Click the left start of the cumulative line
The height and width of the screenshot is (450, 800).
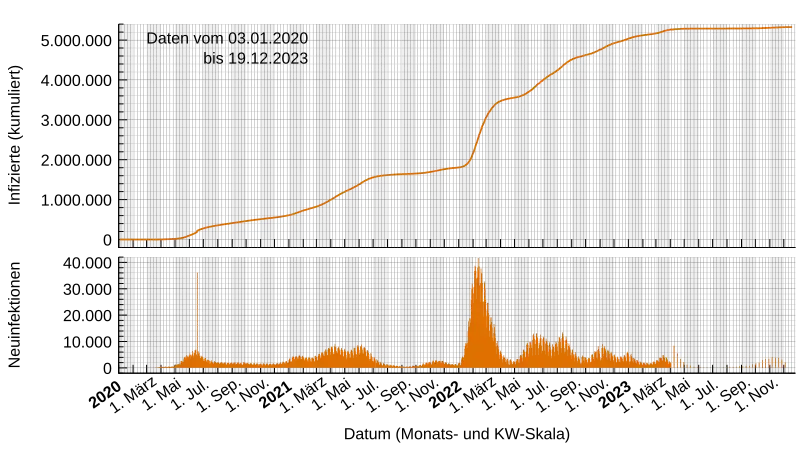[123, 240]
